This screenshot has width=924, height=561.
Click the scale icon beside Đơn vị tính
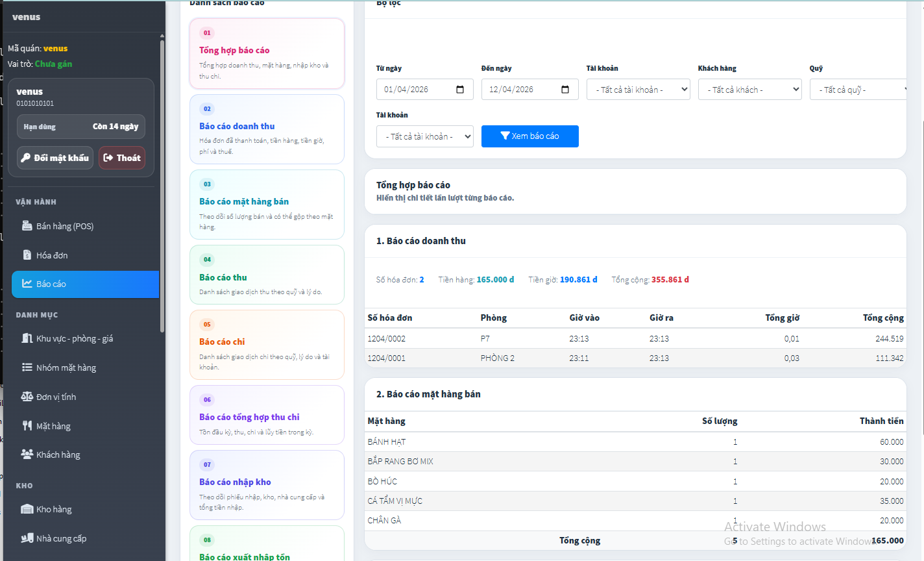[27, 397]
